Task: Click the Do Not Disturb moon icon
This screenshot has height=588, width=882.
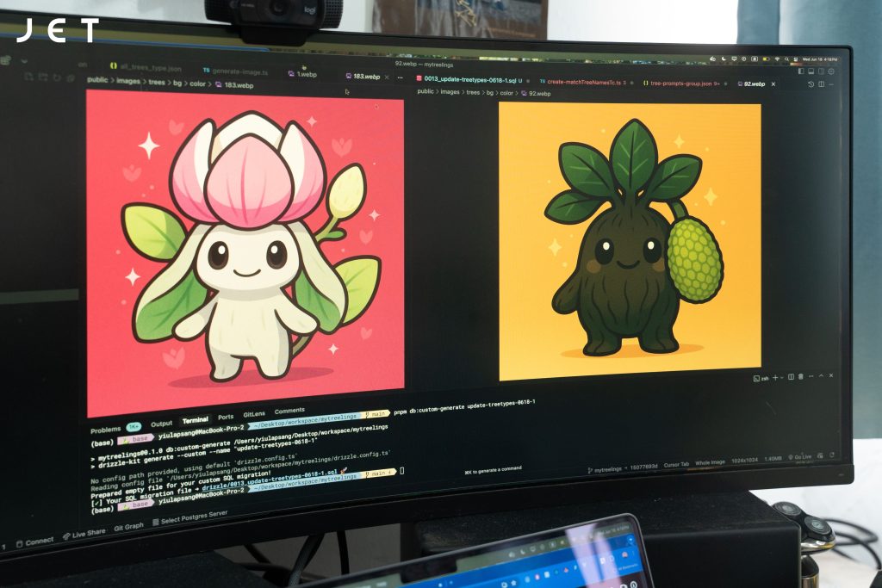Action: tap(724, 59)
